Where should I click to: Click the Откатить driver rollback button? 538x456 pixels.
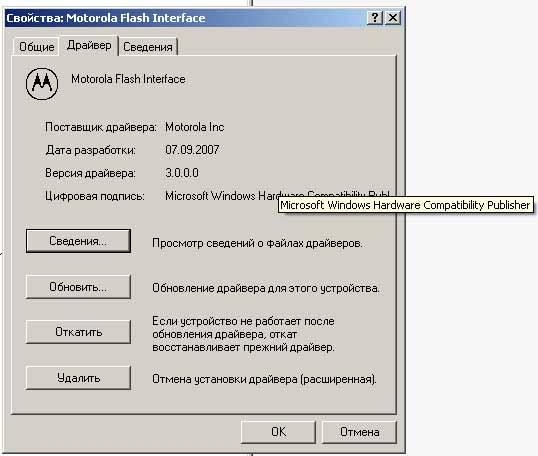[78, 332]
